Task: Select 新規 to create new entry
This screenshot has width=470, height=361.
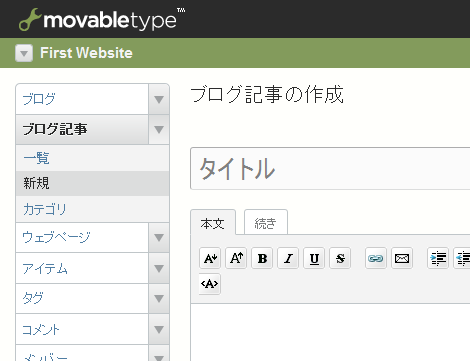Action: click(92, 183)
